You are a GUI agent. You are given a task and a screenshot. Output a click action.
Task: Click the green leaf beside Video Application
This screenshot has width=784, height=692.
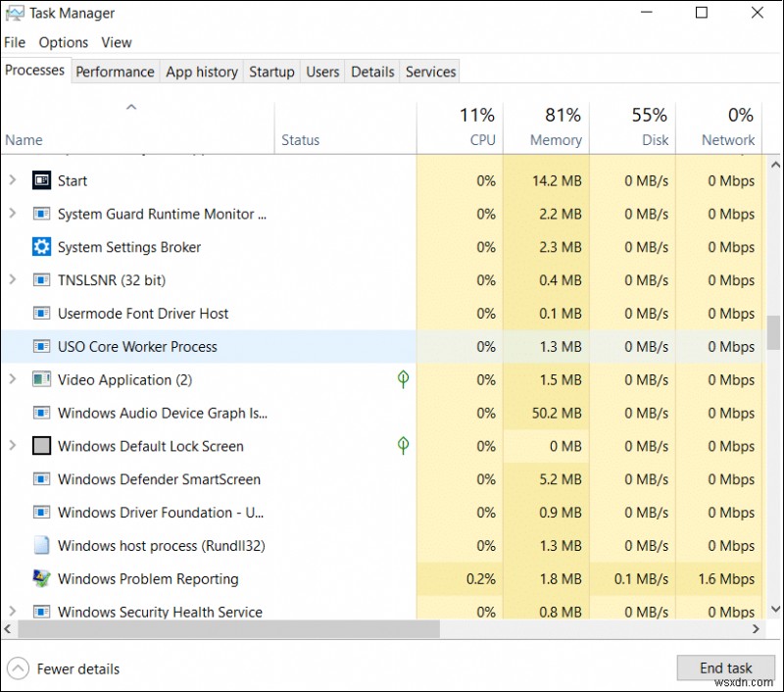pos(403,379)
